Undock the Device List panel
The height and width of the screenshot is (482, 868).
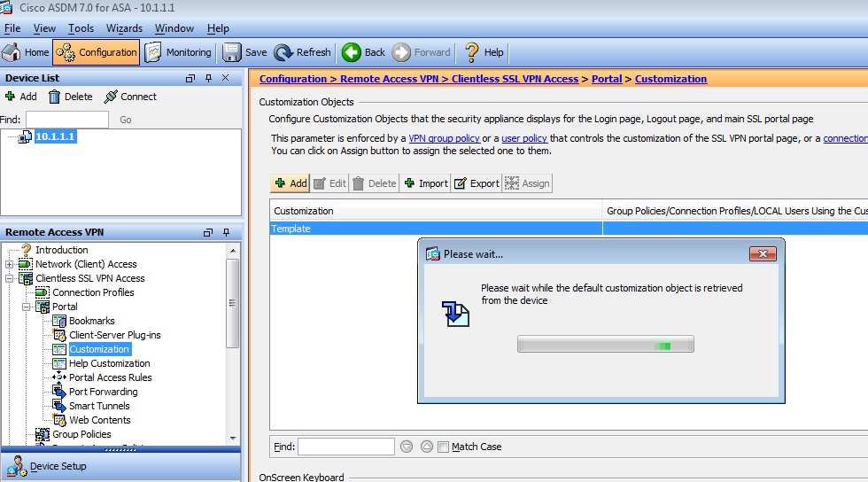click(190, 78)
